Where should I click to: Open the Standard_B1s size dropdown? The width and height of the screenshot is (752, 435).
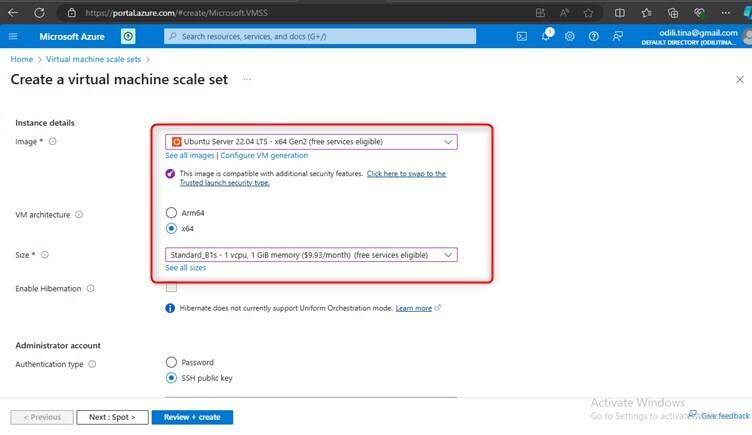point(311,255)
